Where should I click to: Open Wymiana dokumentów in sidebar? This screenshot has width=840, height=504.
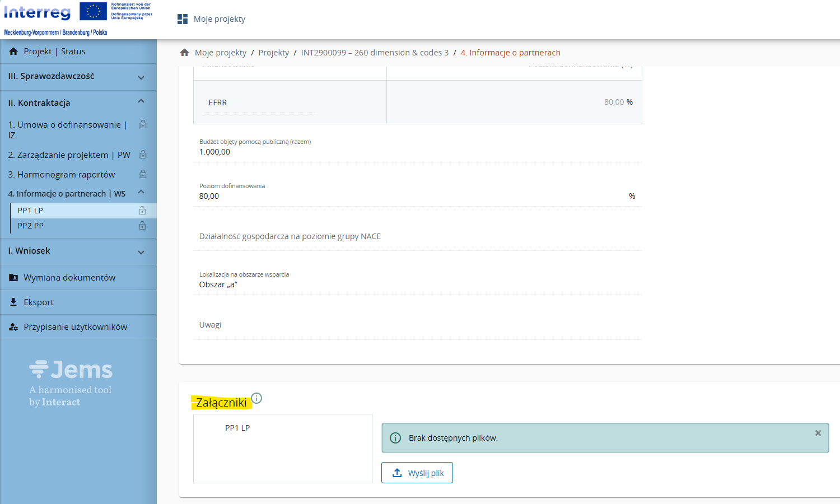pyautogui.click(x=69, y=278)
